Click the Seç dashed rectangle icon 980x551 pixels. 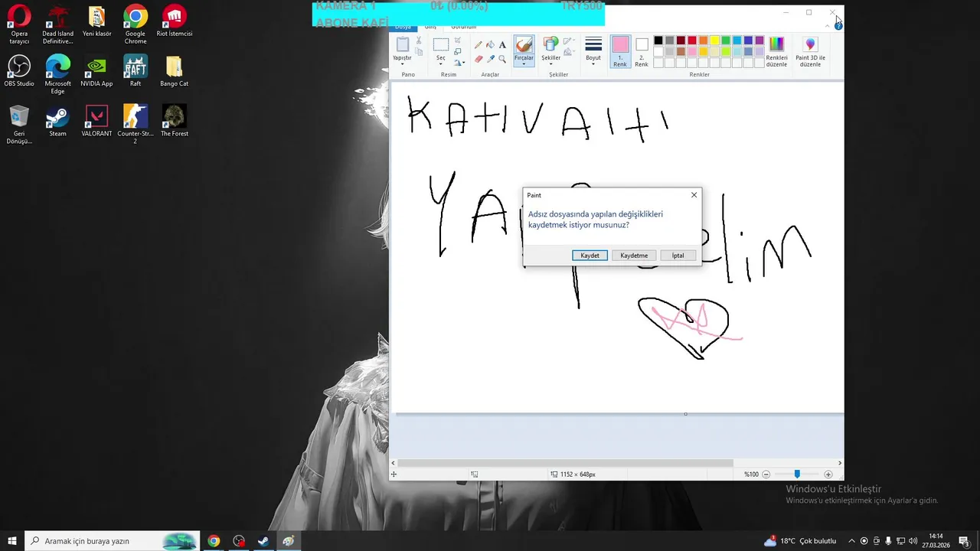pos(441,44)
